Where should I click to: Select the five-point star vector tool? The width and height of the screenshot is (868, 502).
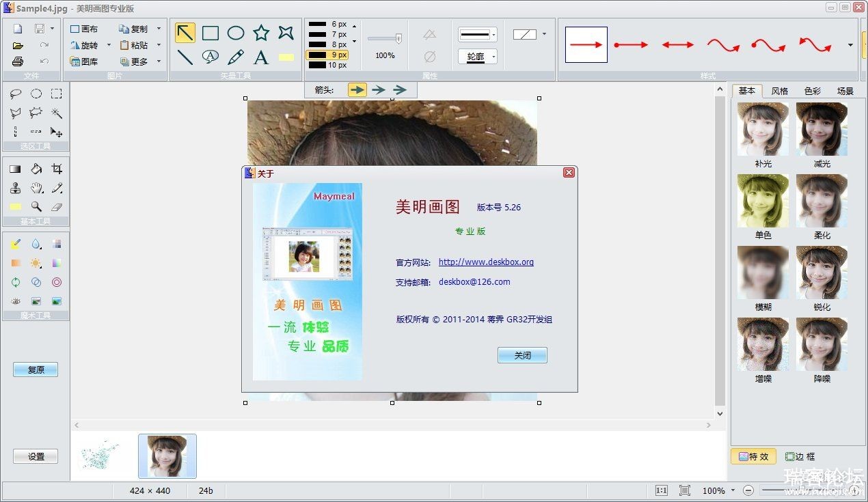point(261,33)
